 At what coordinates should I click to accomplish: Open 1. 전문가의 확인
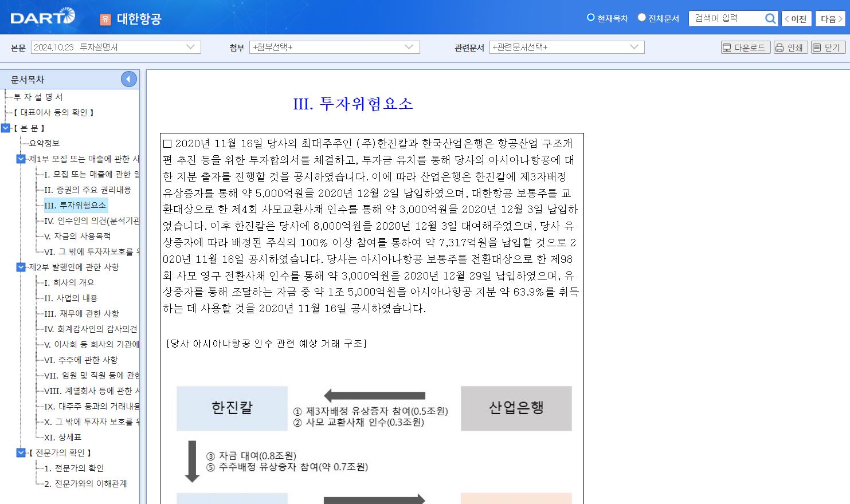(74, 468)
